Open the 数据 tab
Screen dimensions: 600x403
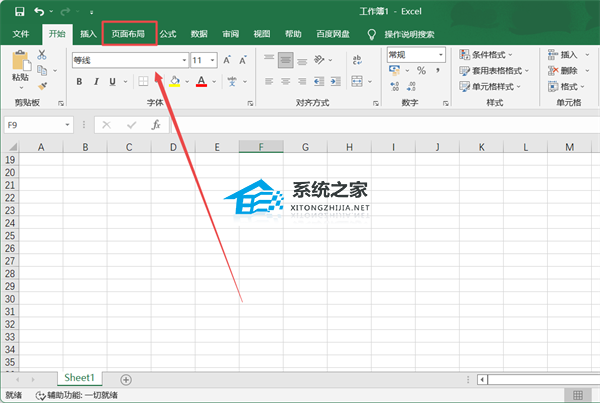click(x=199, y=34)
